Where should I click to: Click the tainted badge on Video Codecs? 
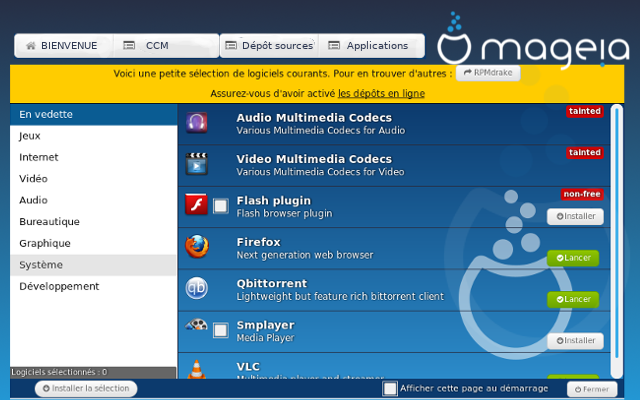584,152
